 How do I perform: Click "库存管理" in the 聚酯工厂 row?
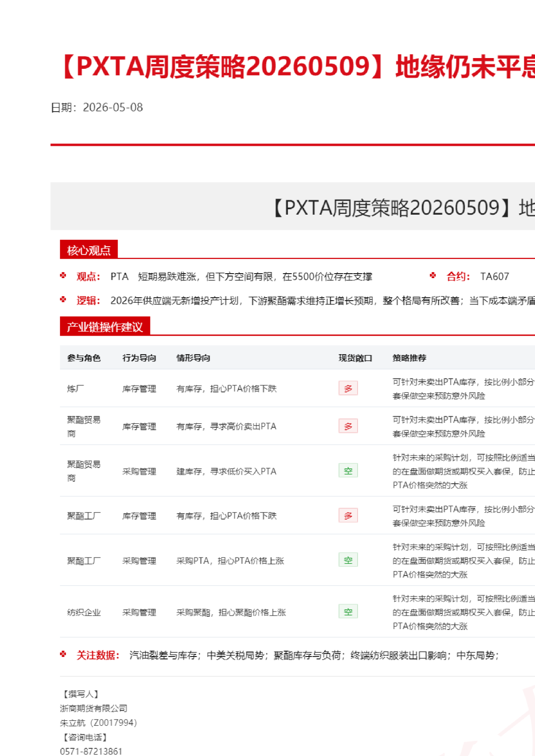139,516
